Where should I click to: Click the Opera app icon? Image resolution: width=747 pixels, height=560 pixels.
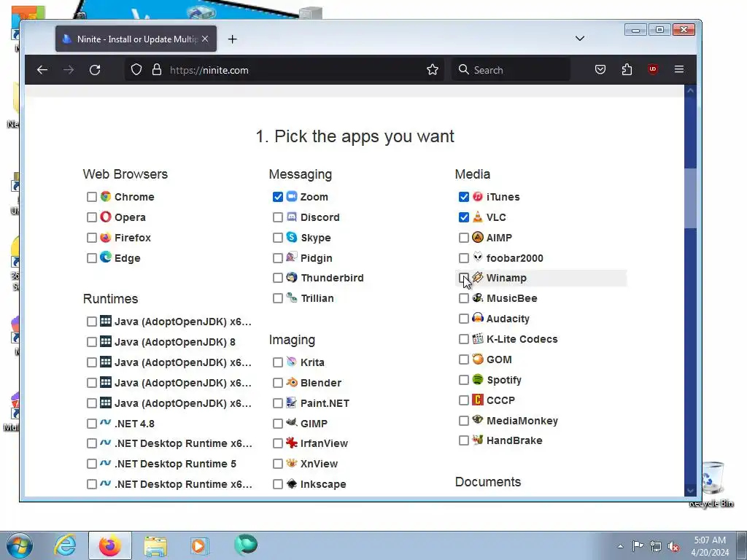106,217
